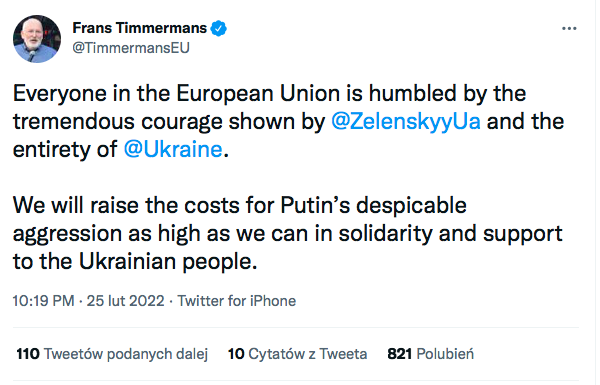Image resolution: width=600 pixels, height=385 pixels.
Task: Click the phrase "Putin's despicable" in the tweet
Action: [x=373, y=206]
